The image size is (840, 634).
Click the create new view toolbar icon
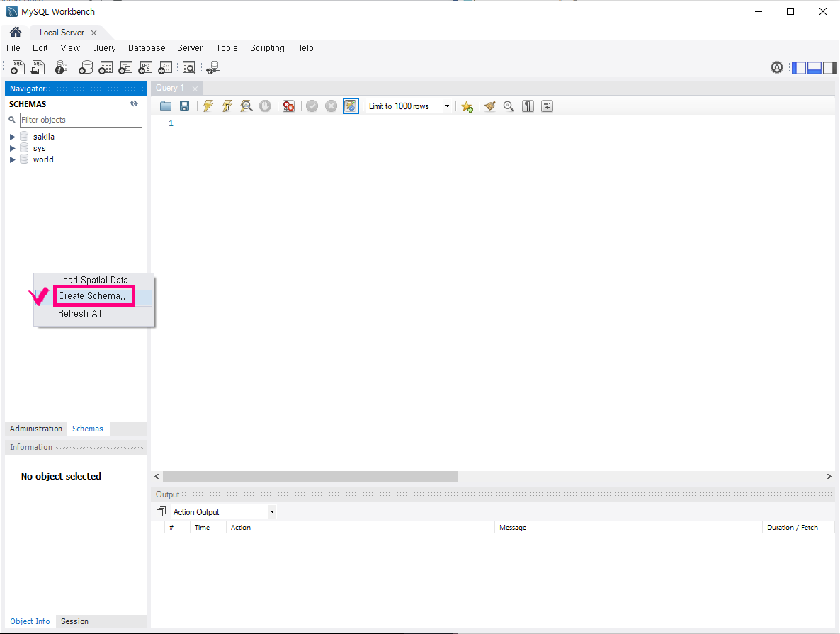point(125,67)
